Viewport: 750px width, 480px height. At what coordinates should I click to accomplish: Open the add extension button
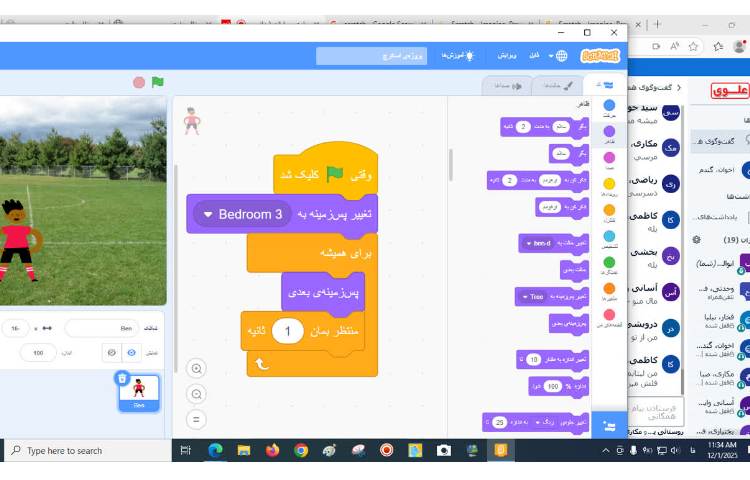pos(608,425)
